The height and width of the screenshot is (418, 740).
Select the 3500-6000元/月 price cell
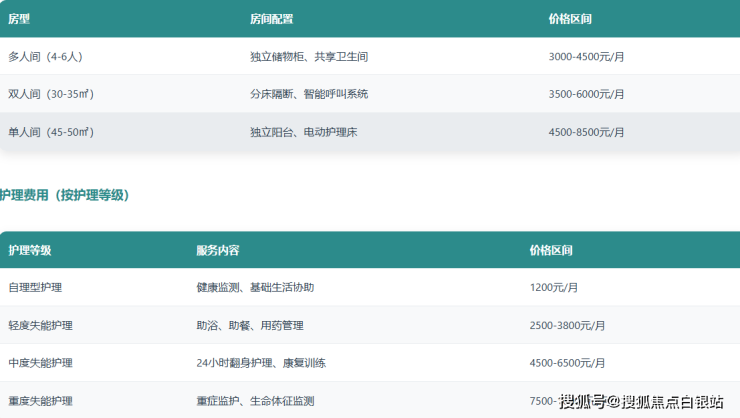[587, 94]
